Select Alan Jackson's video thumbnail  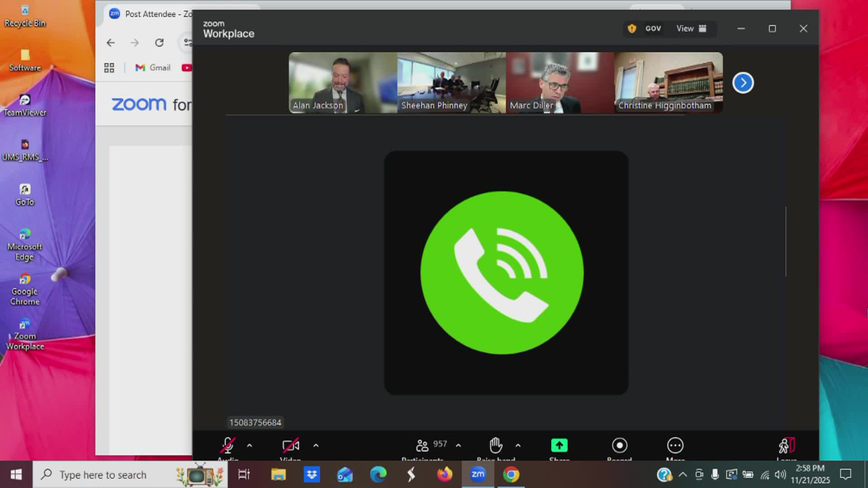click(x=343, y=82)
